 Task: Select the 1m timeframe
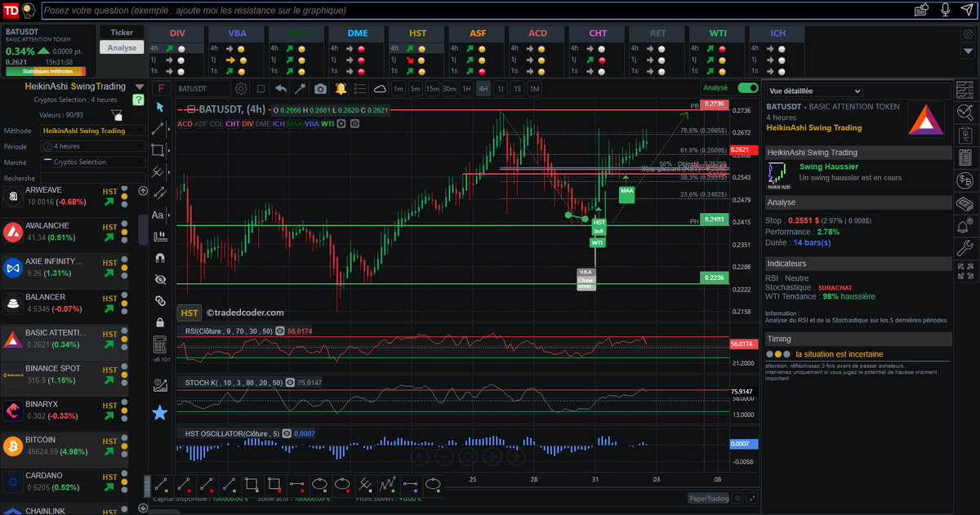[x=398, y=88]
